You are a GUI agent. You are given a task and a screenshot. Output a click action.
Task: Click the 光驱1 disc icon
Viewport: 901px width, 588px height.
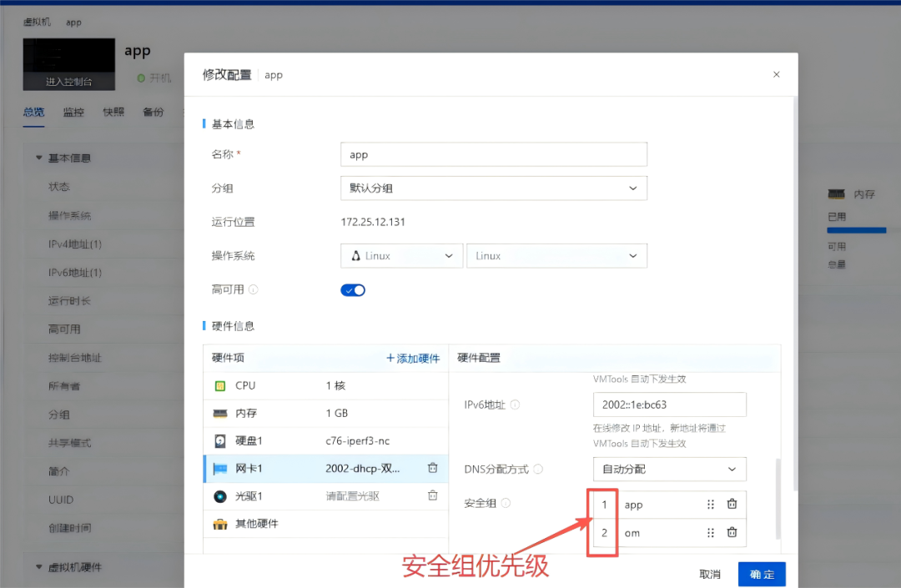pos(220,496)
